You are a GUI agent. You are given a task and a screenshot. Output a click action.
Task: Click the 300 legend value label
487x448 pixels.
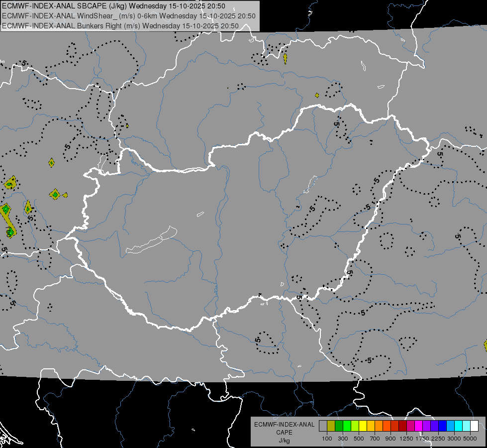[343, 439]
